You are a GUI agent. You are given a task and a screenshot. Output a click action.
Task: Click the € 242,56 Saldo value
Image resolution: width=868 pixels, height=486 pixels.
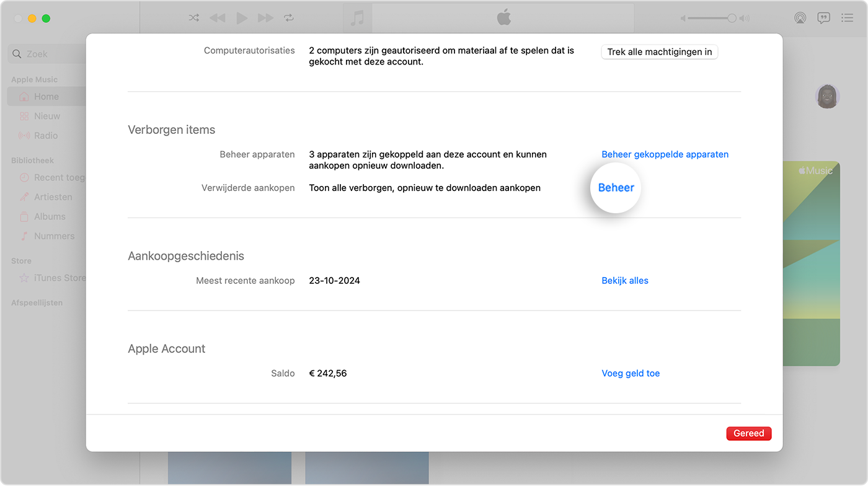point(328,373)
